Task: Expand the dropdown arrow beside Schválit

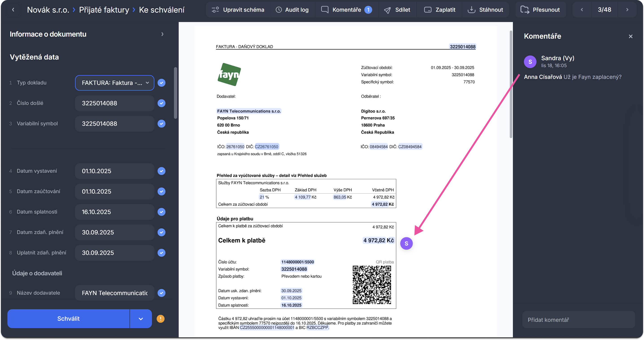Action: (x=141, y=319)
